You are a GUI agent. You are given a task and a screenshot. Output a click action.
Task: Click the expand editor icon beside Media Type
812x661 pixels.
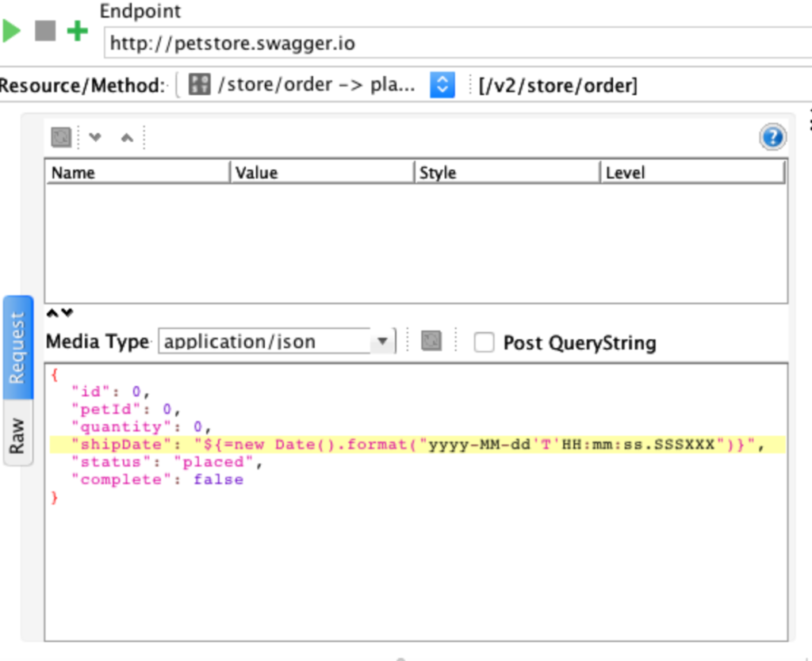tap(429, 341)
